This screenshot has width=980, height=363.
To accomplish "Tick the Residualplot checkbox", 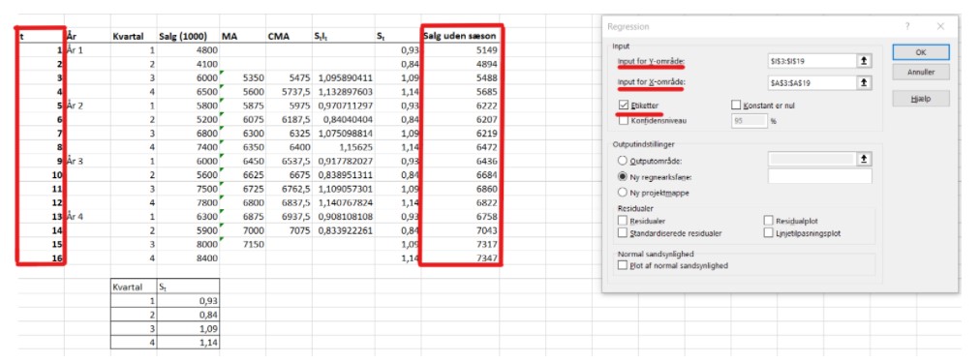I will click(768, 221).
